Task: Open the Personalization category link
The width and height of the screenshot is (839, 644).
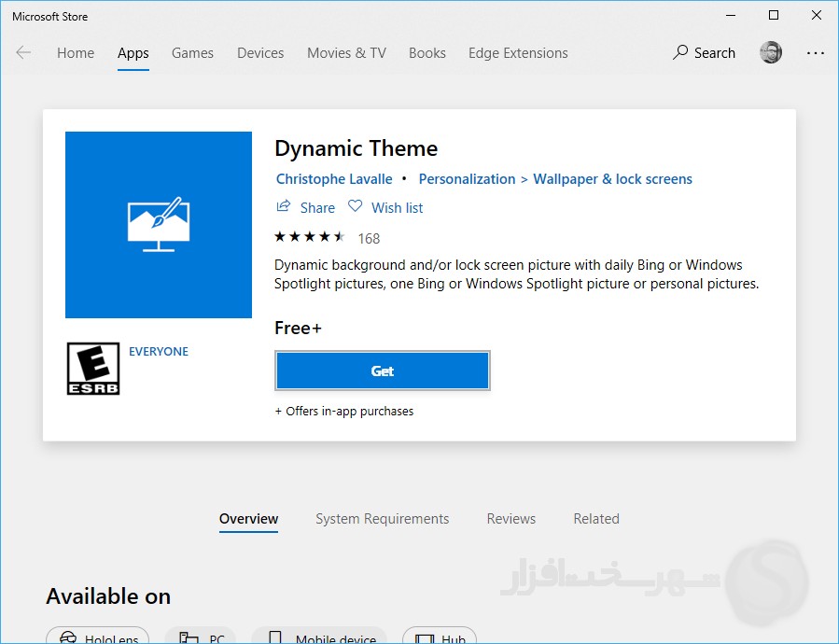Action: [x=467, y=179]
